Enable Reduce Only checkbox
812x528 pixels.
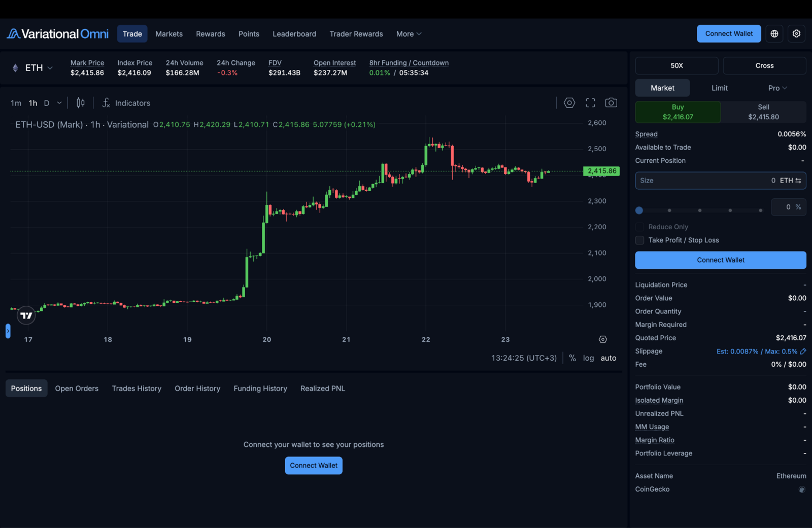(x=639, y=227)
